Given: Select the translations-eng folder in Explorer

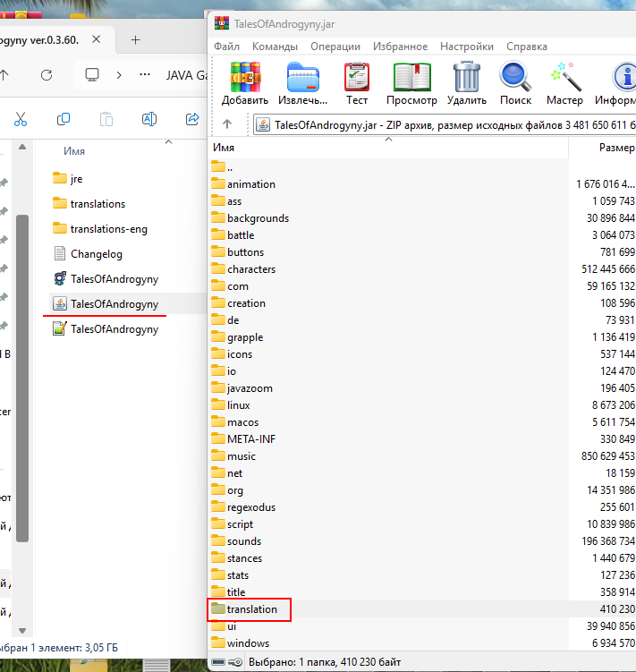Looking at the screenshot, I should pyautogui.click(x=100, y=229).
